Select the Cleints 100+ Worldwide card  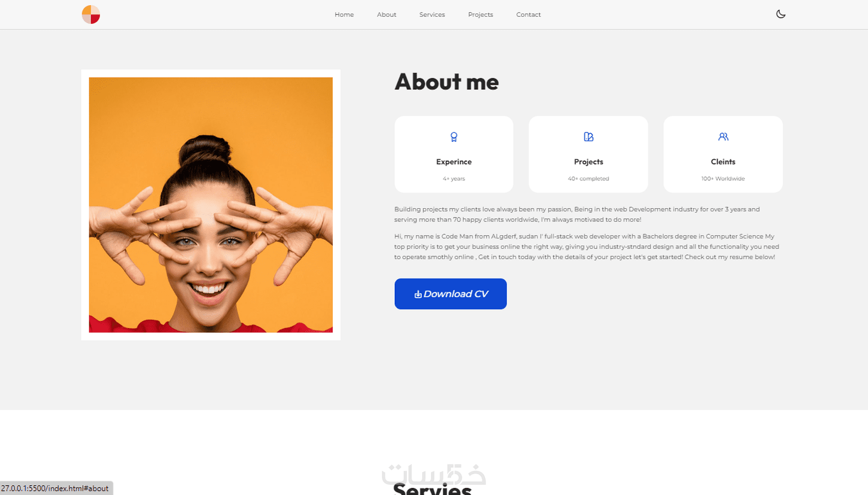(723, 154)
